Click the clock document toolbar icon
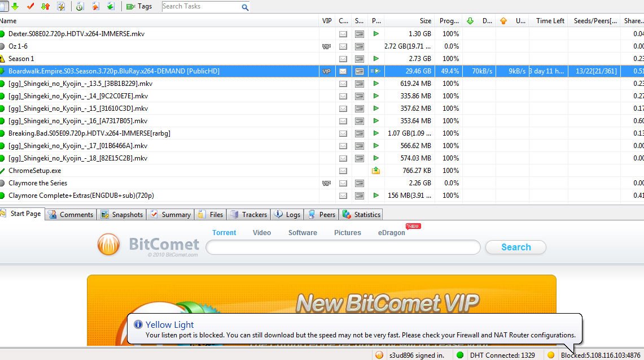The height and width of the screenshot is (360, 644). (x=80, y=6)
